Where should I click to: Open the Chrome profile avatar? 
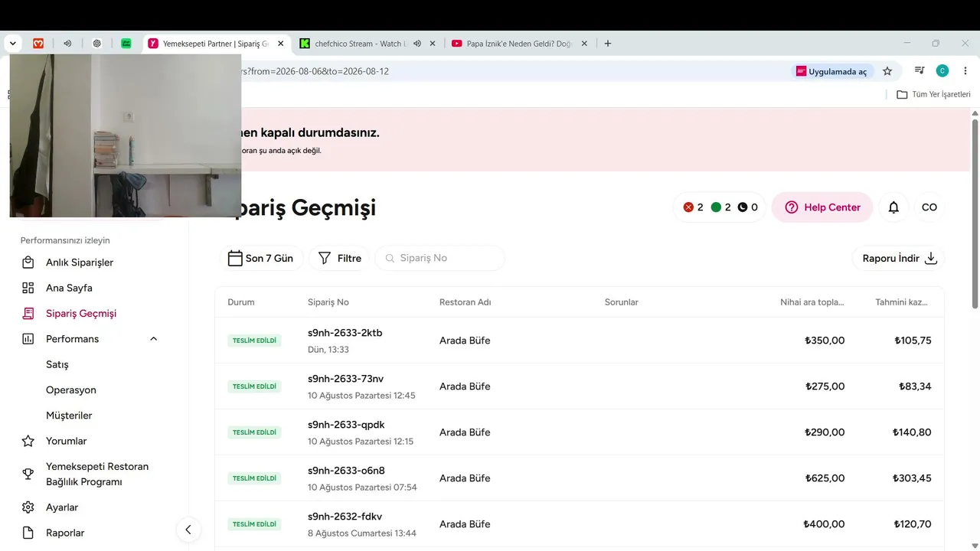[x=942, y=71]
